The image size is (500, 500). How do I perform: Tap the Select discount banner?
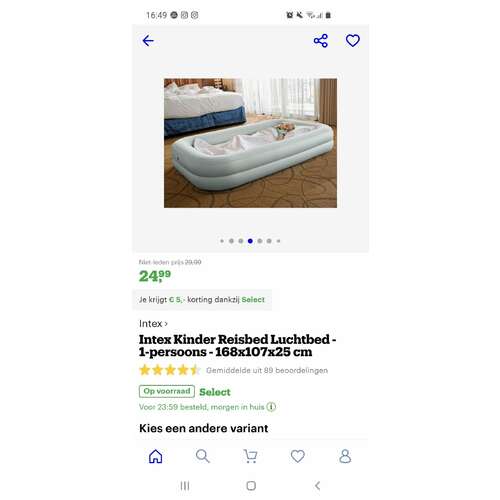tap(202, 299)
